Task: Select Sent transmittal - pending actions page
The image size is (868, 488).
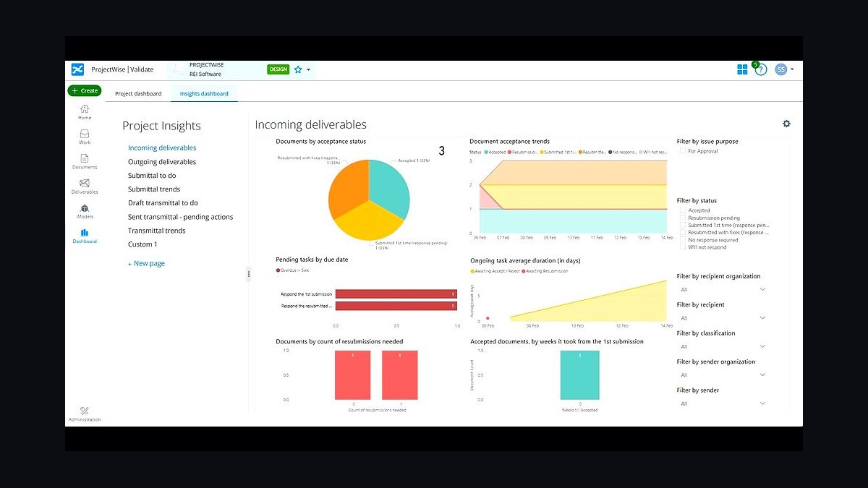Action: [x=181, y=217]
